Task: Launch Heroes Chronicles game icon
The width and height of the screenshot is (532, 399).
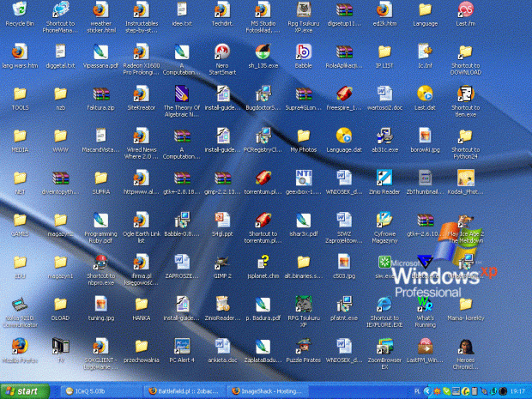Action: click(x=466, y=345)
